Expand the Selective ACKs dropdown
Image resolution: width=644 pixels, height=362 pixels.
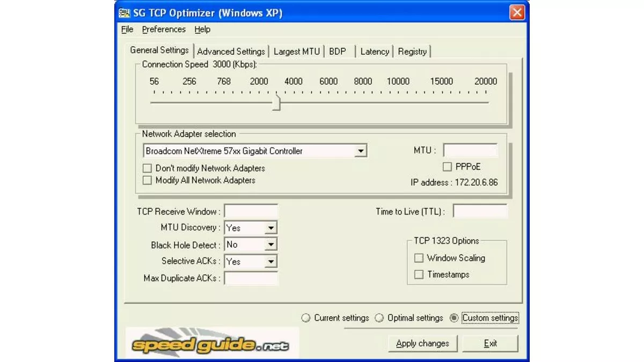270,261
